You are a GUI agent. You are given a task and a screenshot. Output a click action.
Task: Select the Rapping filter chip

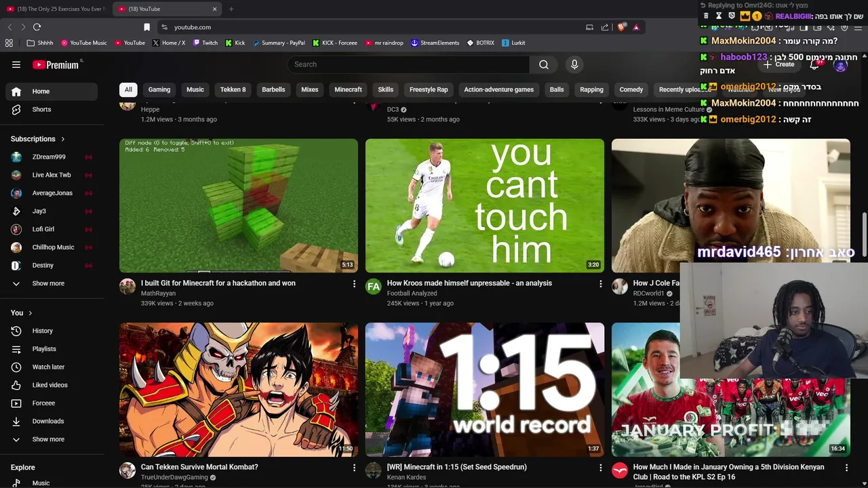pos(591,89)
